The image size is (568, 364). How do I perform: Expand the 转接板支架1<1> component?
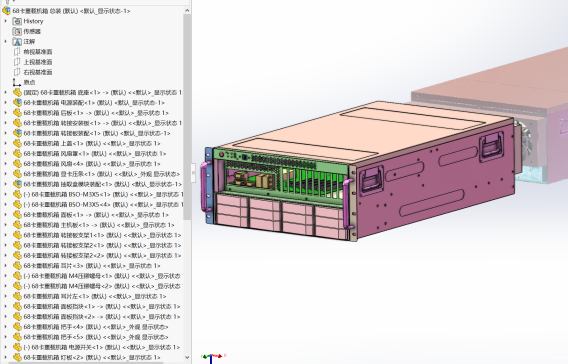click(5, 235)
